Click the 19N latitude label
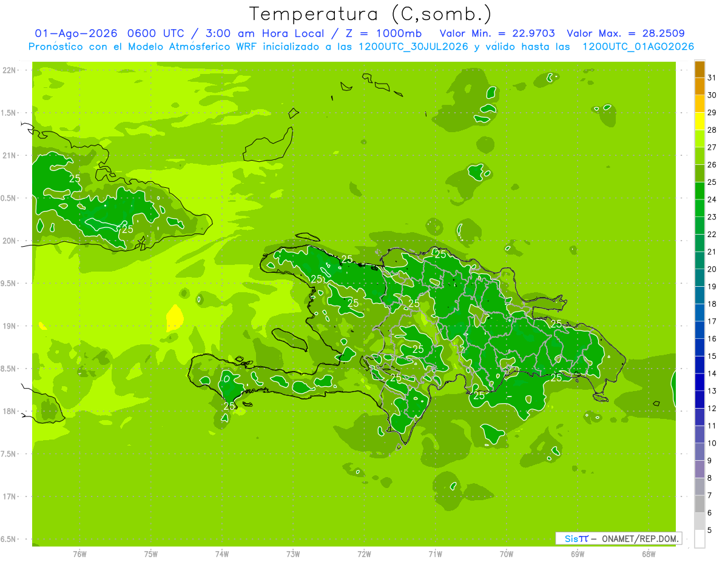Viewport: 728px width, 562px height. pyautogui.click(x=10, y=326)
